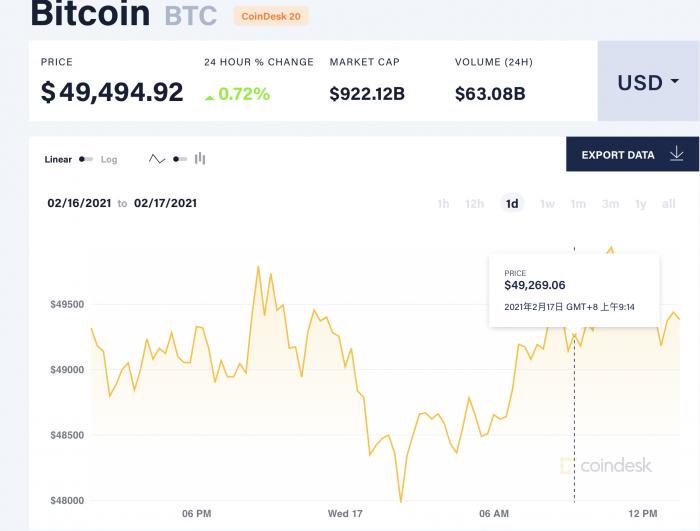The height and width of the screenshot is (531, 700).
Task: Open the USD currency dropdown
Action: (x=648, y=82)
